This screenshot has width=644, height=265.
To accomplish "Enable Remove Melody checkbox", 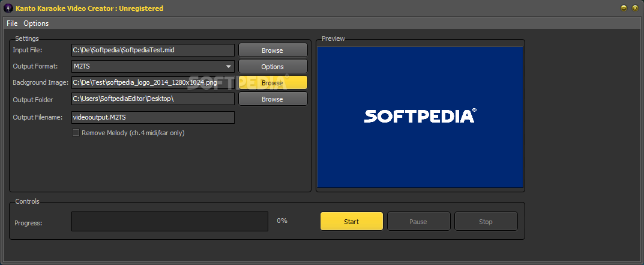I will tap(76, 132).
